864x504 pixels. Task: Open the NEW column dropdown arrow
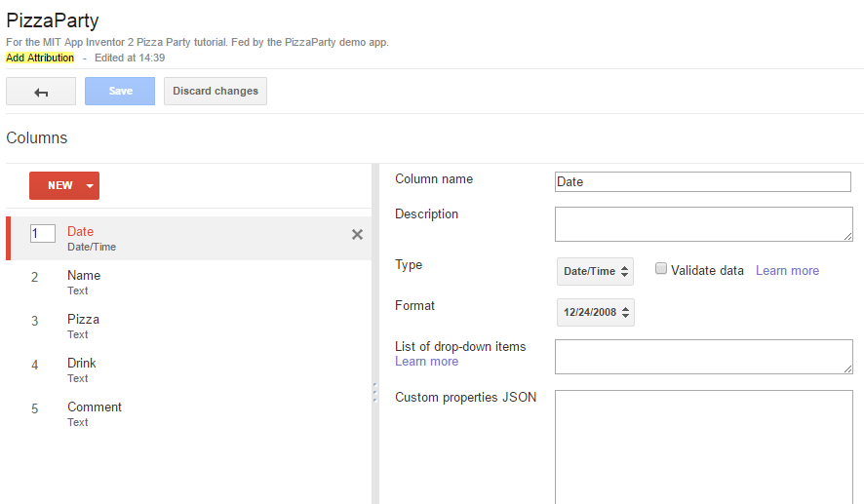(90, 185)
